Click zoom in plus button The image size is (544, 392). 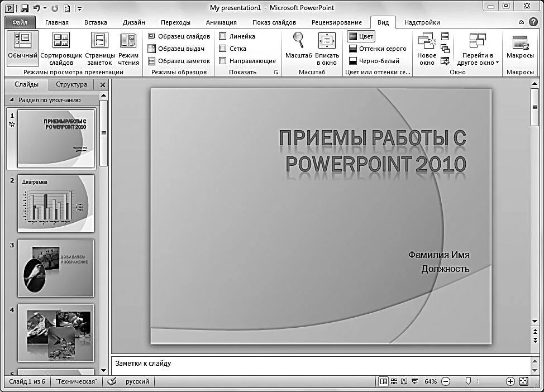click(510, 381)
